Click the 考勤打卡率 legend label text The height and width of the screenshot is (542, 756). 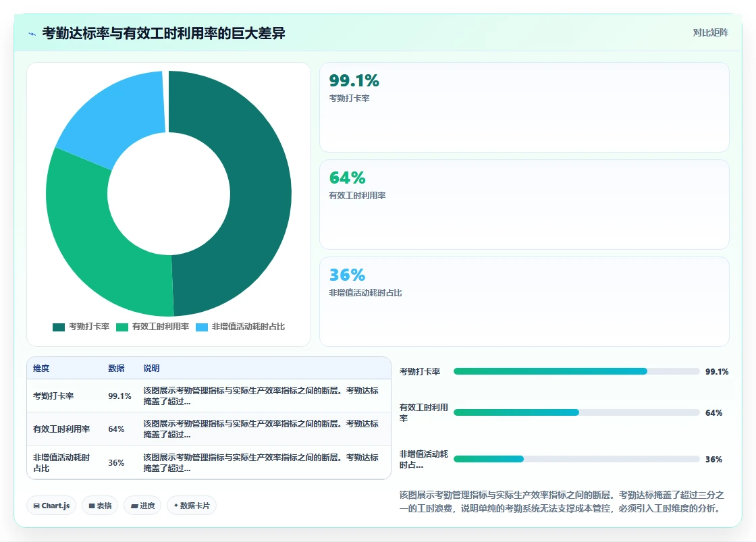[x=88, y=327]
